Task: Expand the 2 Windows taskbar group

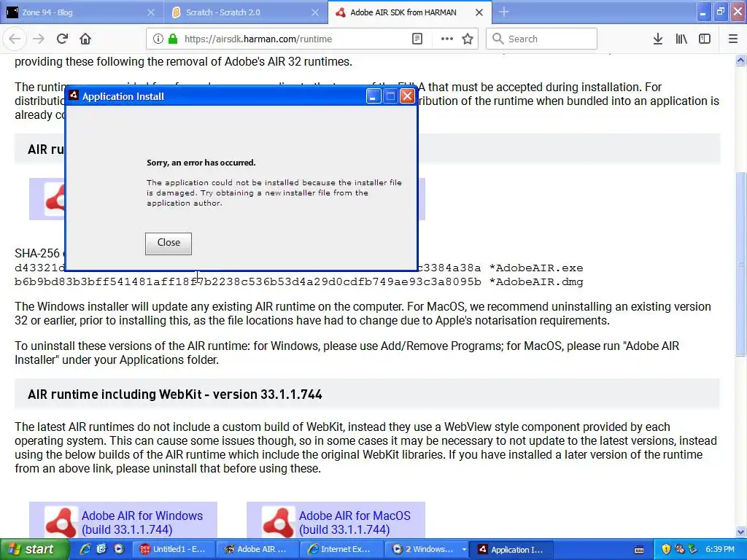Action: pos(426,549)
